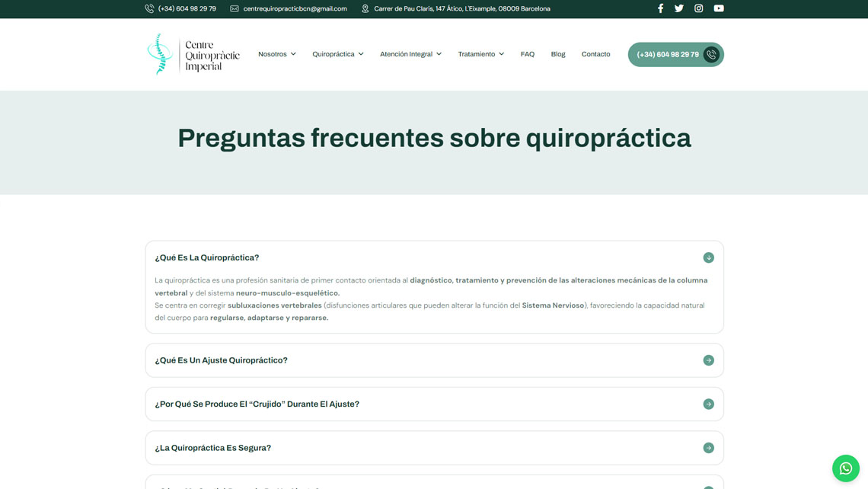Click the WhatsApp chat floating button
Screen dimensions: 868x489
(845, 468)
